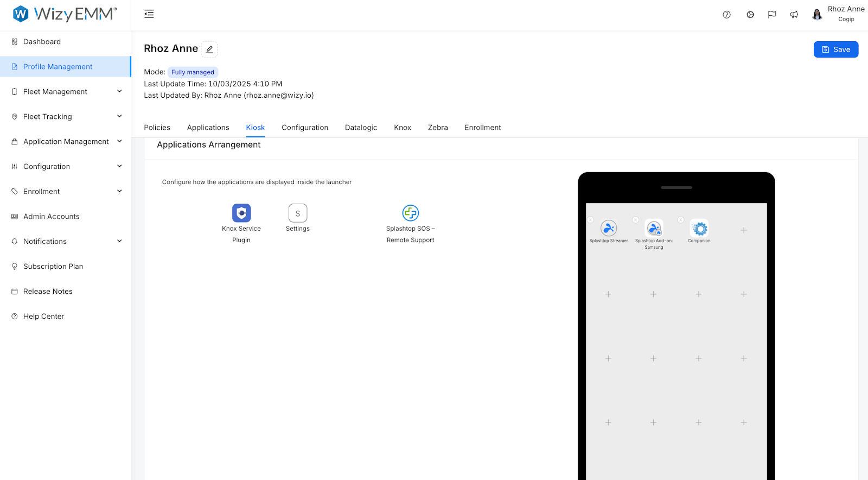Switch to the Policies tab
The image size is (868, 480).
(157, 128)
